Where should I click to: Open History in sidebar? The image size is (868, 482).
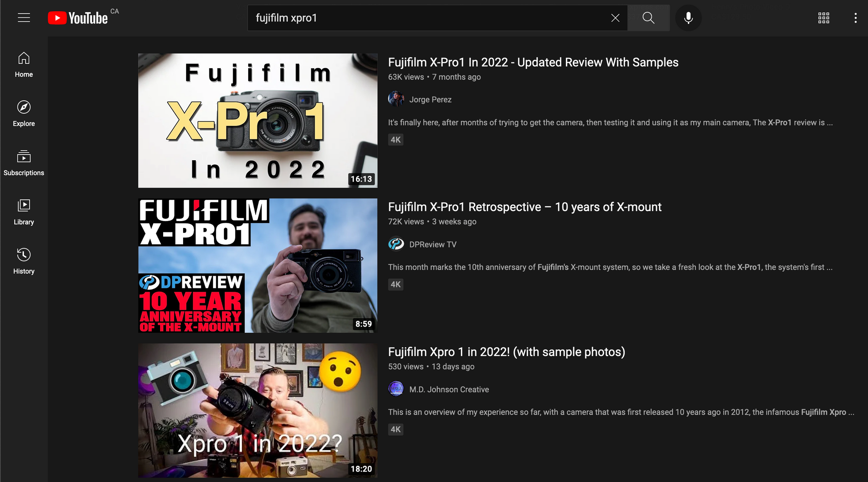[x=24, y=261]
